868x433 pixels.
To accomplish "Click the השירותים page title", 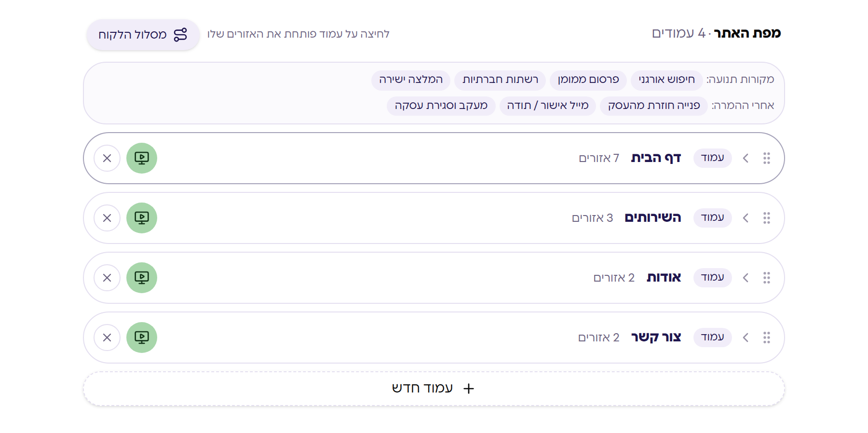I will pyautogui.click(x=653, y=218).
